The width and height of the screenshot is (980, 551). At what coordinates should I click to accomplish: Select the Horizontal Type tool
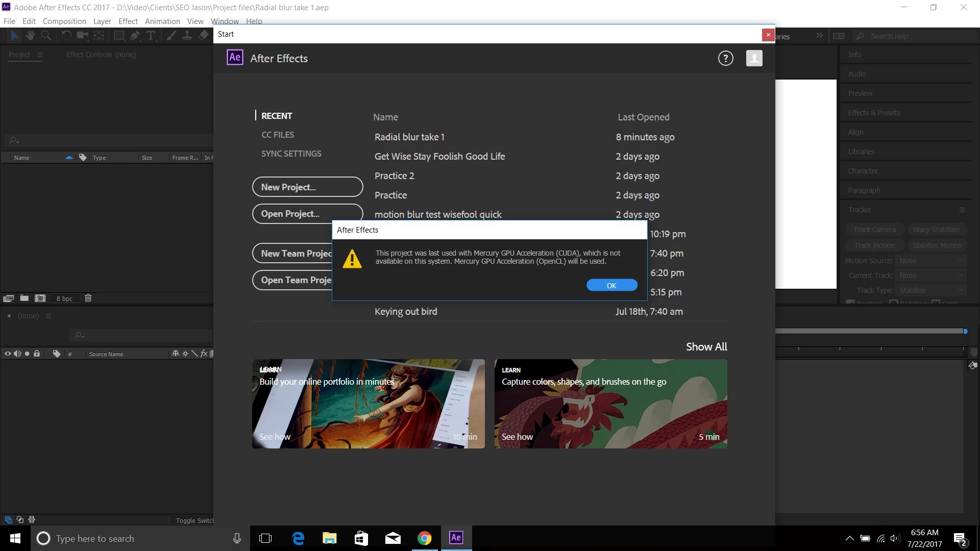click(x=151, y=36)
